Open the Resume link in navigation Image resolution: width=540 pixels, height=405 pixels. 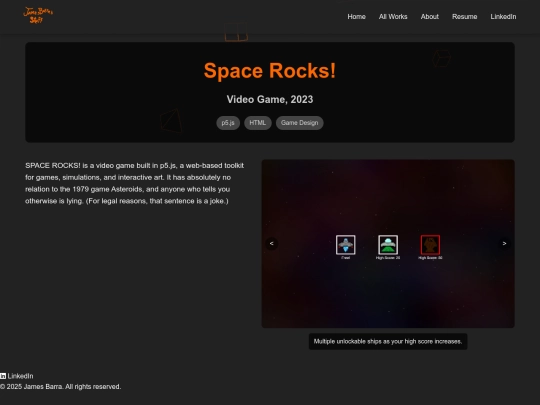pos(465,17)
